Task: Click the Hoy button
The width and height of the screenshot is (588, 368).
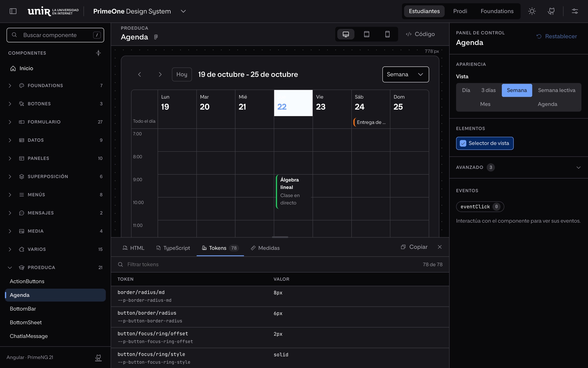Action: [182, 74]
